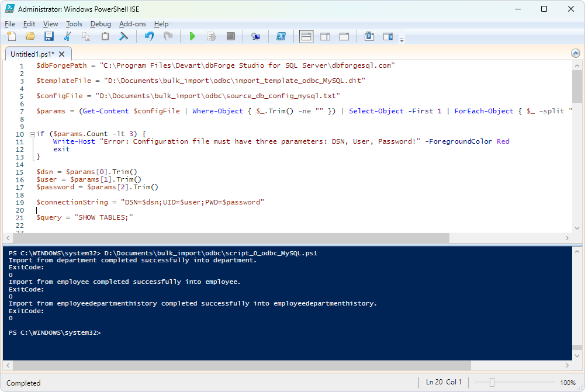Viewport: 585px width, 392px height.
Task: Collapse the script pane with the up chevron
Action: pos(575,53)
